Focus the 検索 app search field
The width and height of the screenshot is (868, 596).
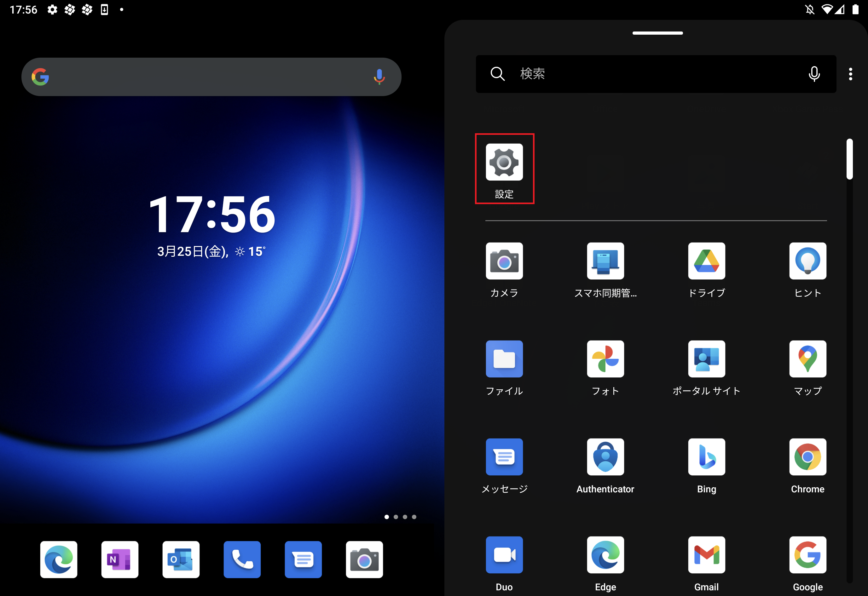coord(656,74)
